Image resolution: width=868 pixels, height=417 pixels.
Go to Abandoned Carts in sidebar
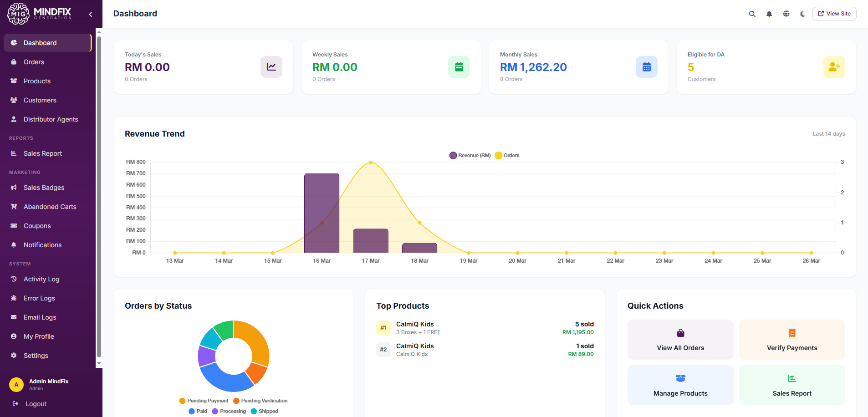coord(50,207)
